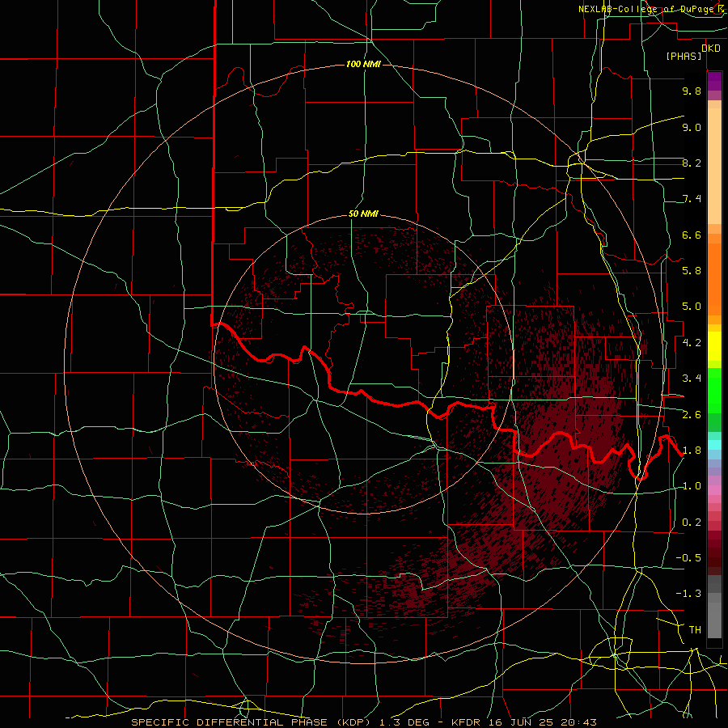Click the 9.8 value on color scale
This screenshot has width=728, height=728.
692,91
